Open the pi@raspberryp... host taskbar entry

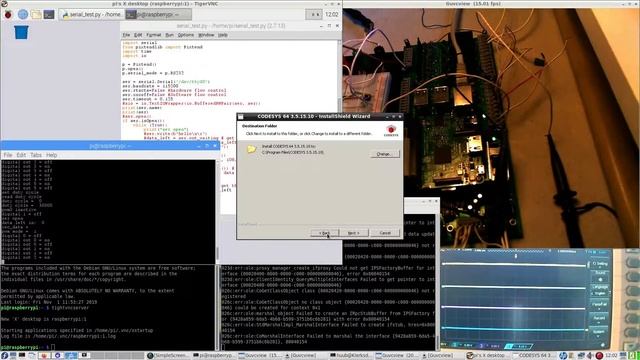click(214, 356)
